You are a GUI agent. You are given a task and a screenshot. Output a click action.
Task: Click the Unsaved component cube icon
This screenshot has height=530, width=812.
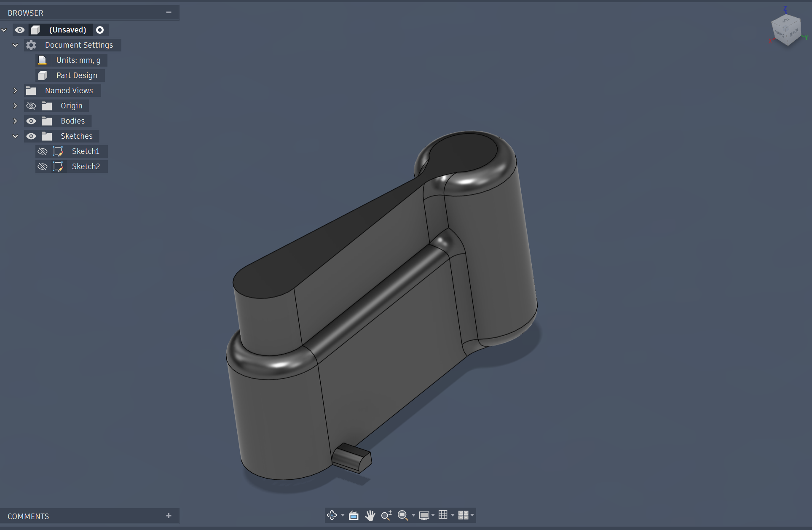pos(35,30)
